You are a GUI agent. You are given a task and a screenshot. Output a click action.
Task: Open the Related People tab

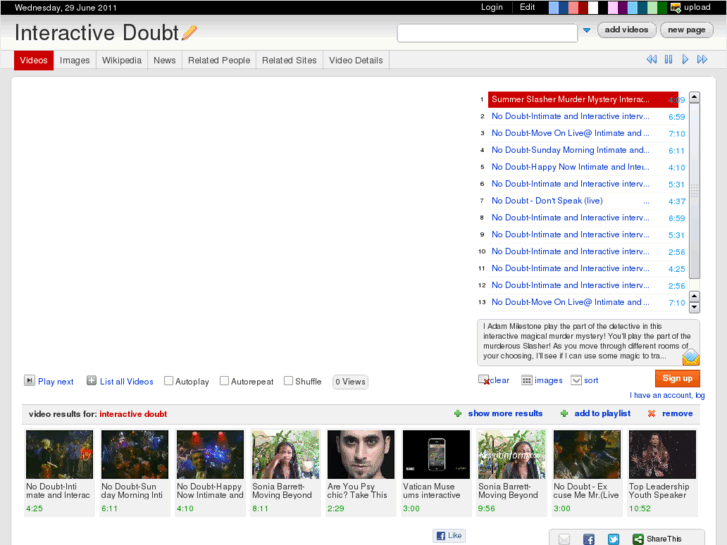point(219,60)
